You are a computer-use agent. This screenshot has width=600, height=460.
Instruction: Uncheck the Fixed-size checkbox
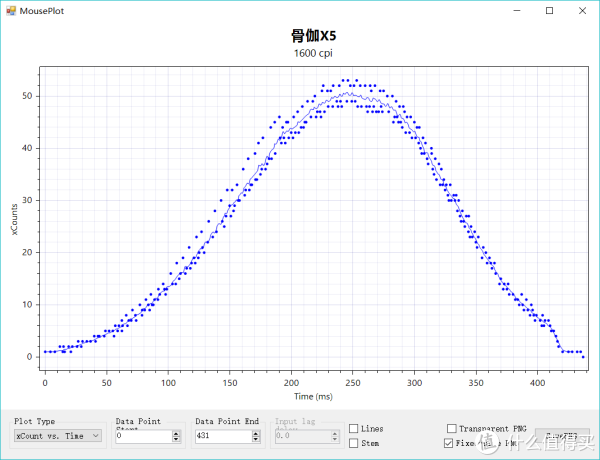click(448, 443)
